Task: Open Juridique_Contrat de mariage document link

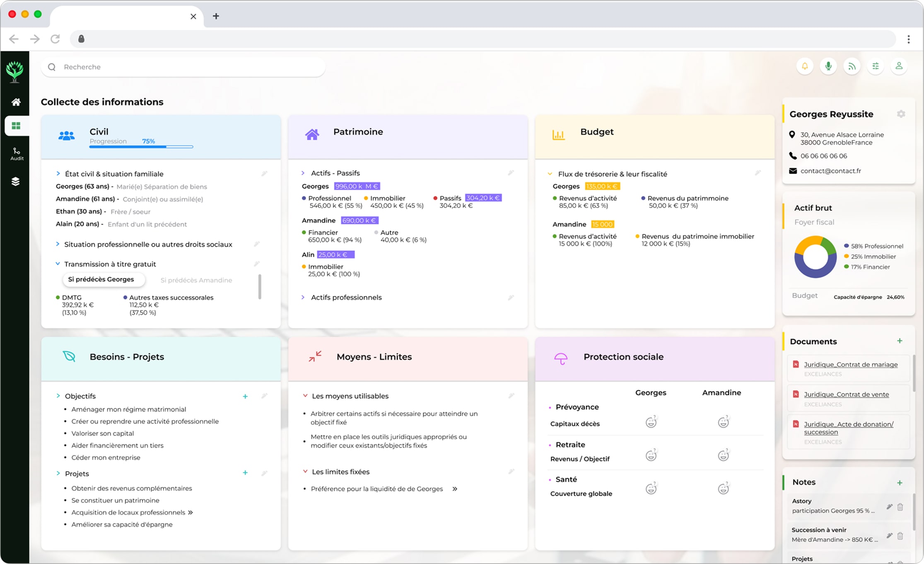Action: pos(851,365)
